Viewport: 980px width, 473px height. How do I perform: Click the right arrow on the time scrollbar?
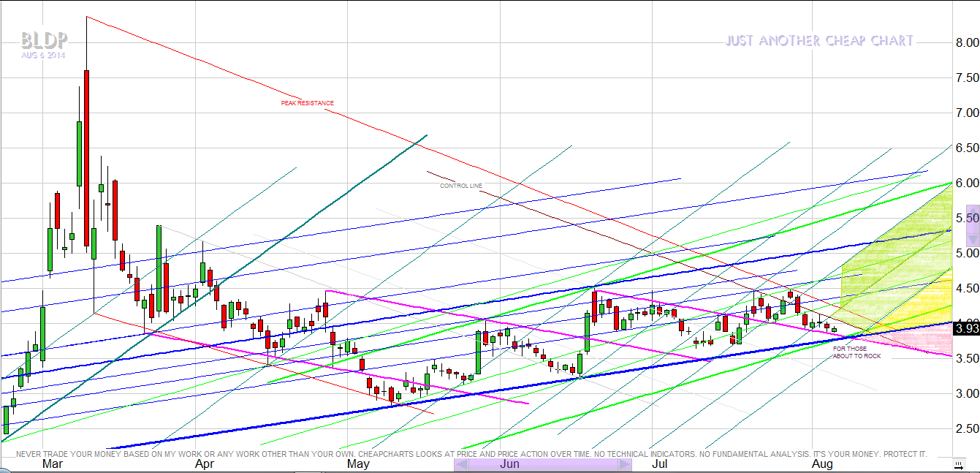[x=624, y=464]
